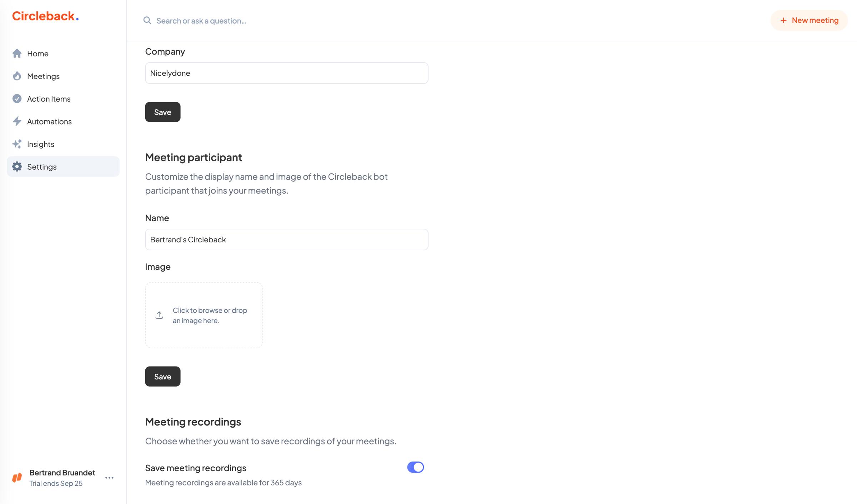The image size is (857, 504).
Task: Click the bot Name input field
Action: [286, 240]
